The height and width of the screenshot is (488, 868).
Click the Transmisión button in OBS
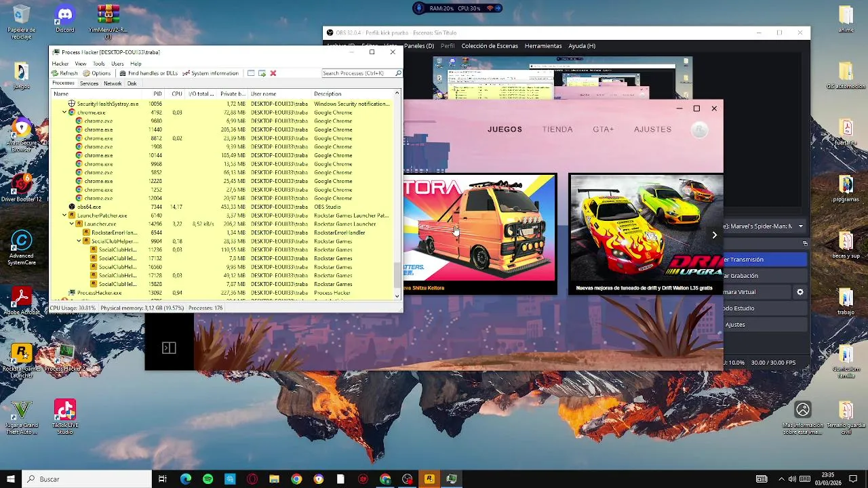pos(765,260)
